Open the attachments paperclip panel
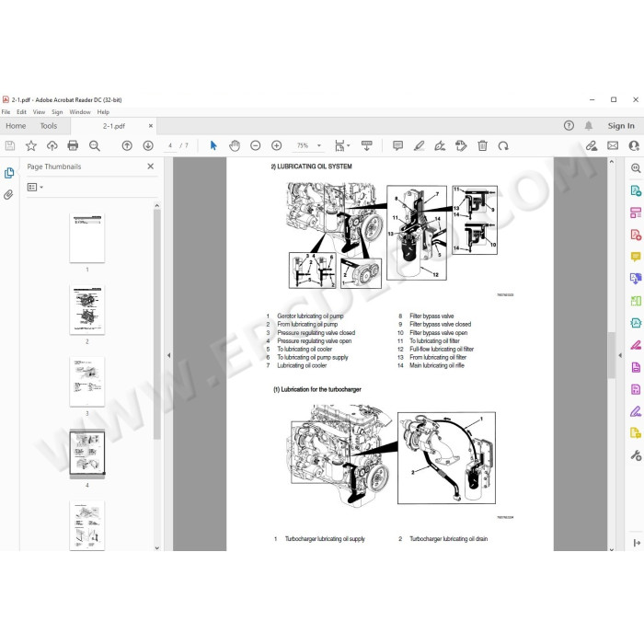The height and width of the screenshot is (644, 644). pos(8,195)
